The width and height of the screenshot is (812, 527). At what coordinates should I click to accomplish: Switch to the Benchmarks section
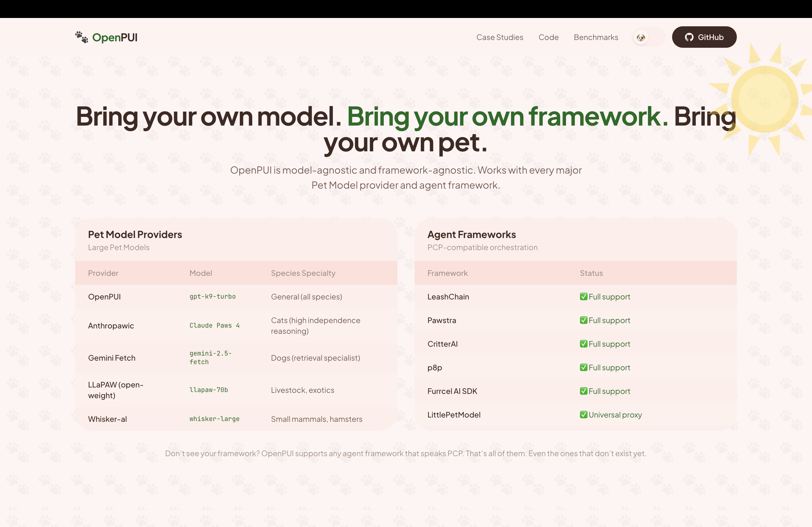(x=596, y=37)
